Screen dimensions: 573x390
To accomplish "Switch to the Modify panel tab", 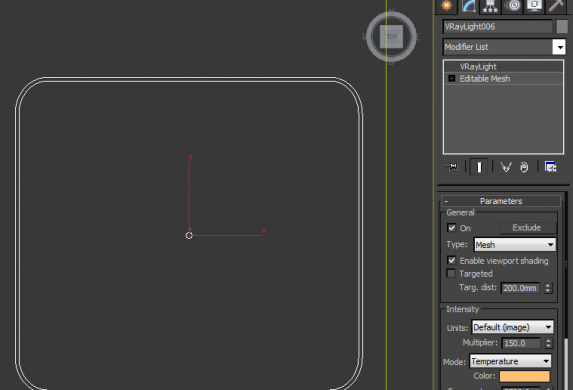I will 468,6.
